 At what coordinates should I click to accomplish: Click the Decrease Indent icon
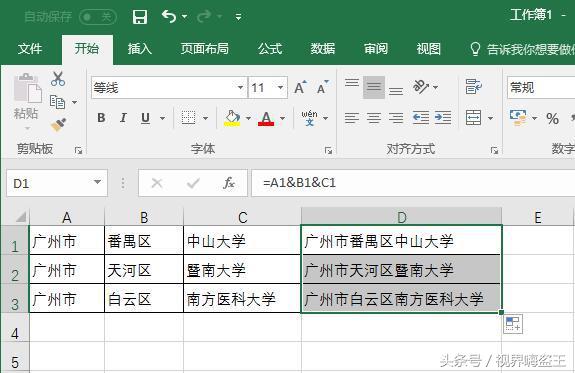421,118
